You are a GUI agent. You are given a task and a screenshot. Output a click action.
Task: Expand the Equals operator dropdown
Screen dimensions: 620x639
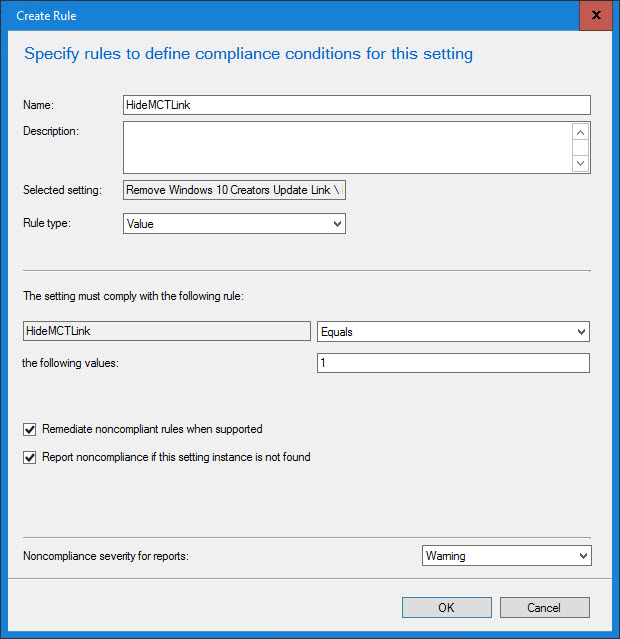coord(453,331)
